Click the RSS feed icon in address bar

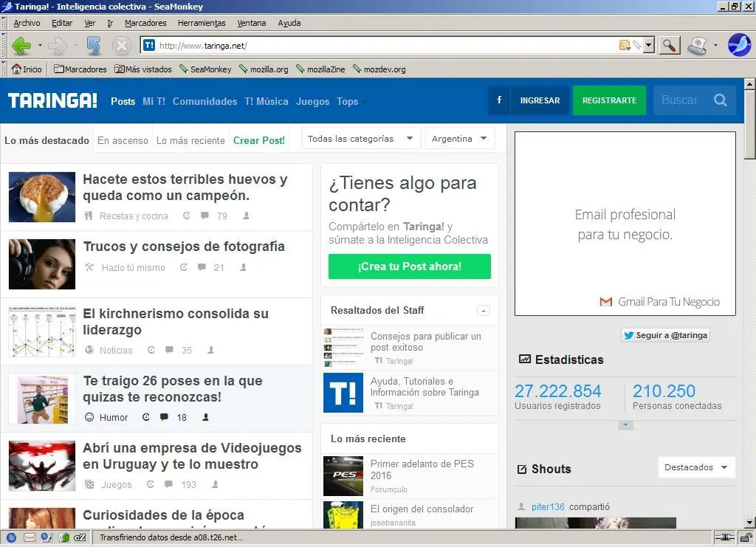click(625, 45)
